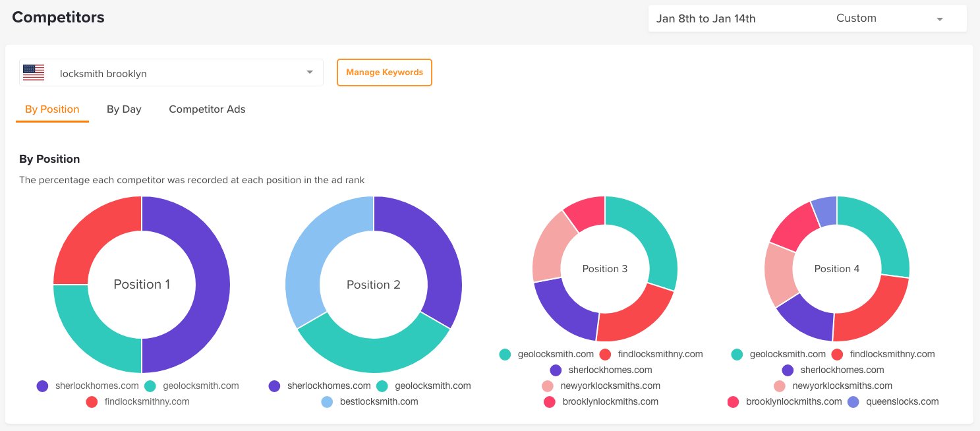
Task: Click bestlocksmith.com legend dot under Position 2
Action: (327, 401)
